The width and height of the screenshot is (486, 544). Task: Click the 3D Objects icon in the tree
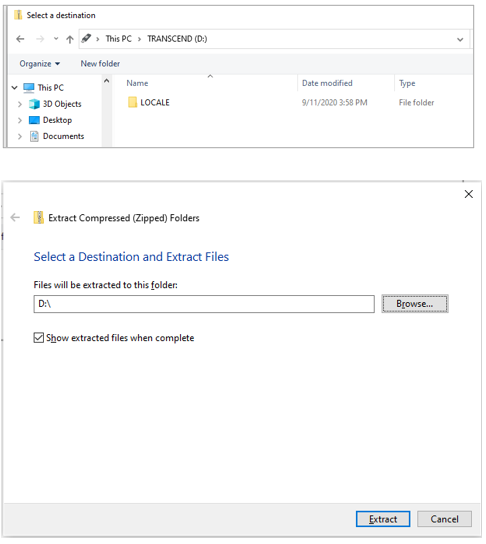(x=34, y=104)
